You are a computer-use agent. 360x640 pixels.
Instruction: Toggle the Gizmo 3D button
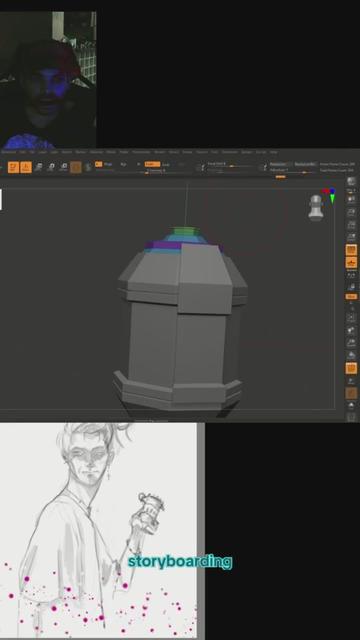click(x=76, y=167)
